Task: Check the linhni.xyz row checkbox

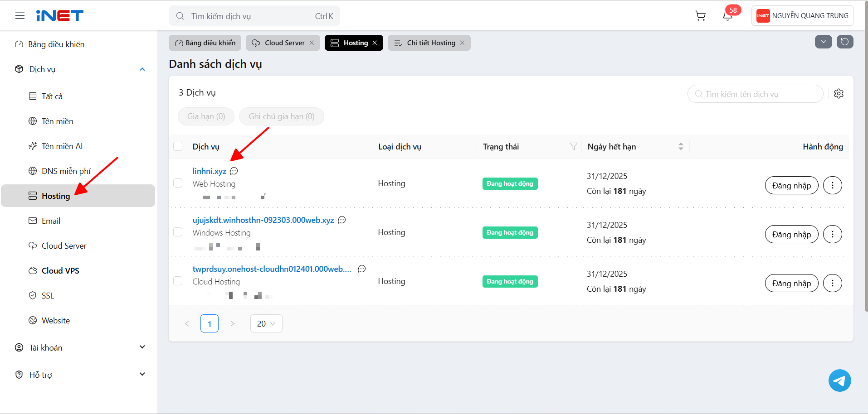Action: (178, 183)
